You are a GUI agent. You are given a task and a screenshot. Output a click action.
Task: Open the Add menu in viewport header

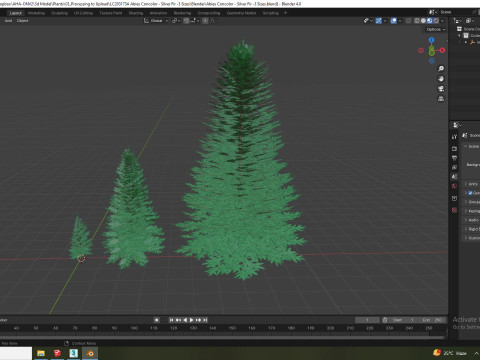point(8,21)
